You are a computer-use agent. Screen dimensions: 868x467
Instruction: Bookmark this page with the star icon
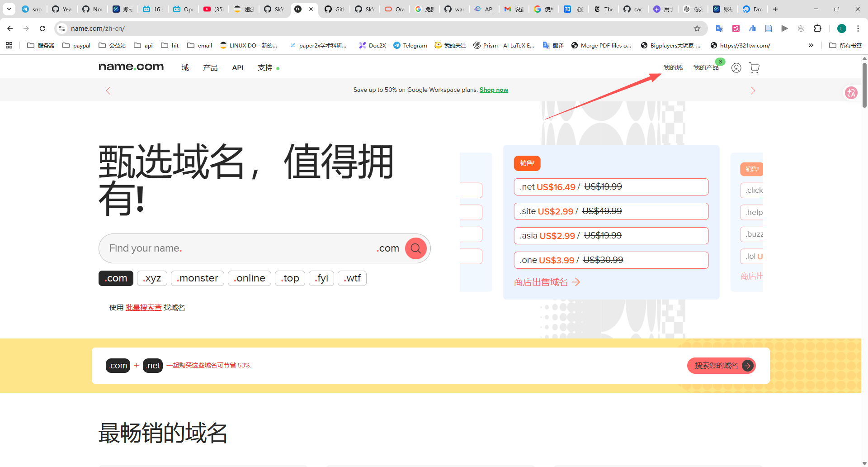click(697, 29)
